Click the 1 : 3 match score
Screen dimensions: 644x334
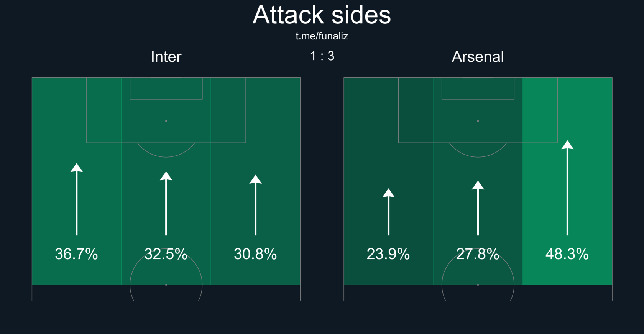pyautogui.click(x=322, y=56)
